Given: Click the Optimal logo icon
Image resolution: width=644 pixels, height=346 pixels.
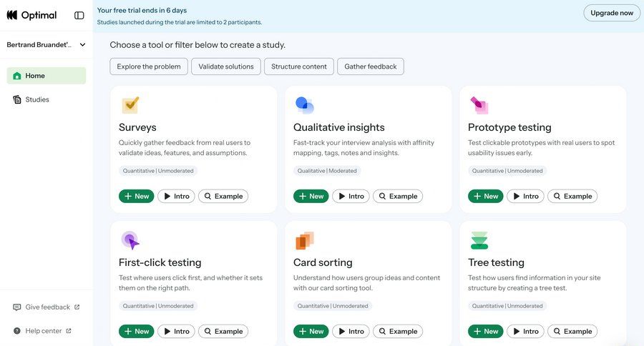Looking at the screenshot, I should [12, 15].
